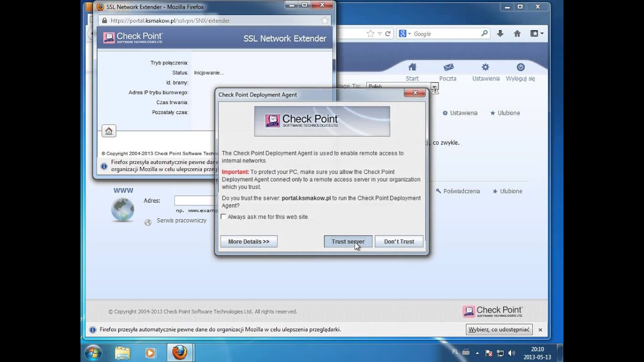The height and width of the screenshot is (362, 644).
Task: Open the Firefox bookmarks menu button
Action: [x=537, y=34]
